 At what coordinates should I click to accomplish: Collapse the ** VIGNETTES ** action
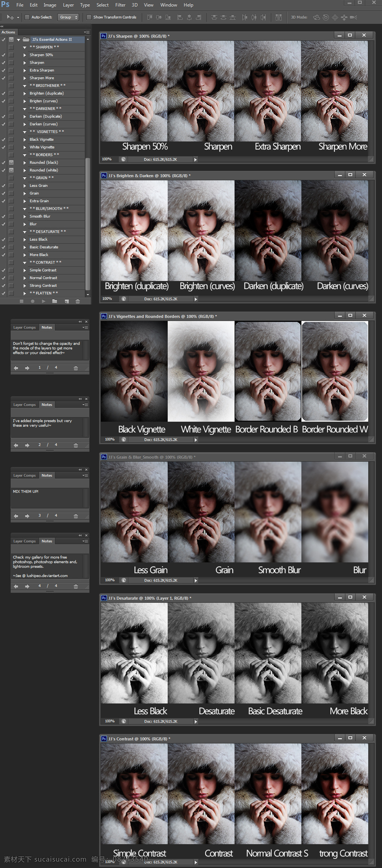pyautogui.click(x=25, y=132)
